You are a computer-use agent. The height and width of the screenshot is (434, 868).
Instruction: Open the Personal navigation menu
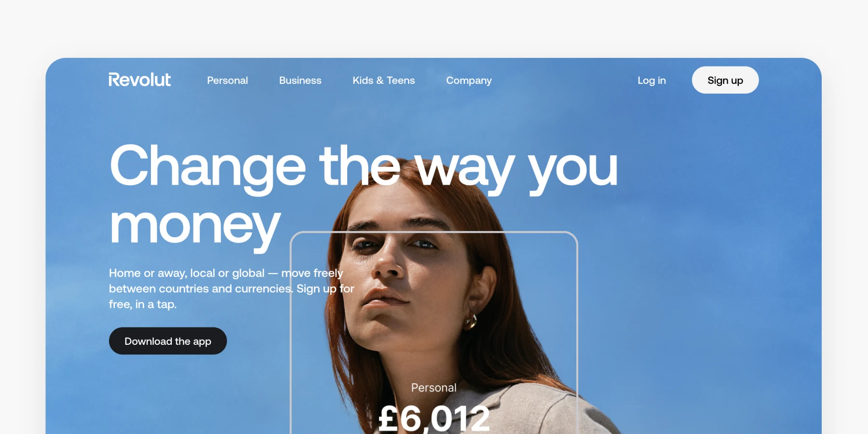tap(227, 81)
